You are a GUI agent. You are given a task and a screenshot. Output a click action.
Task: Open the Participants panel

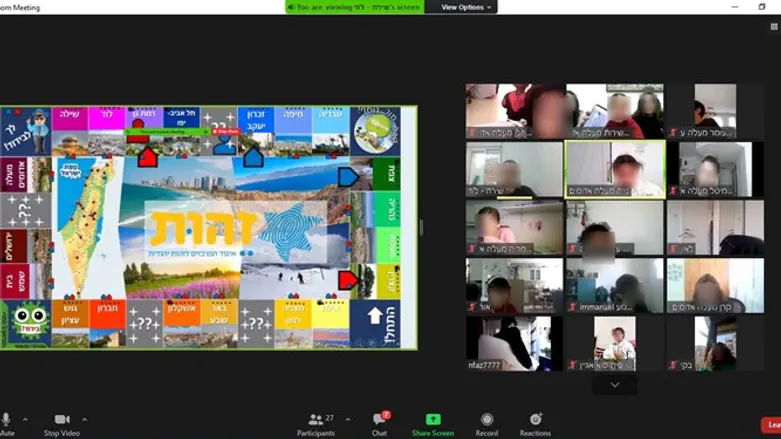point(315,420)
